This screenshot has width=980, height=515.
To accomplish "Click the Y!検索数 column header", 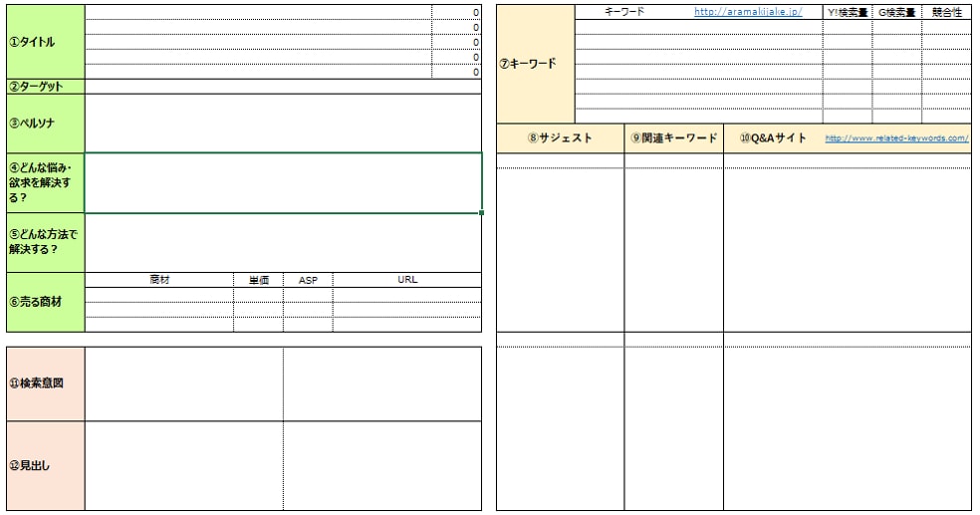I will coord(848,13).
